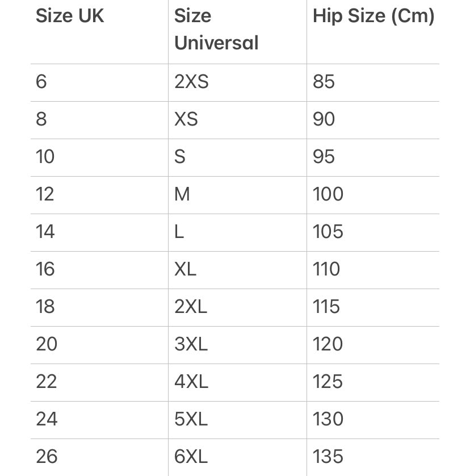Click the 2XL universal size cell
The height and width of the screenshot is (476, 470).
pos(191,307)
